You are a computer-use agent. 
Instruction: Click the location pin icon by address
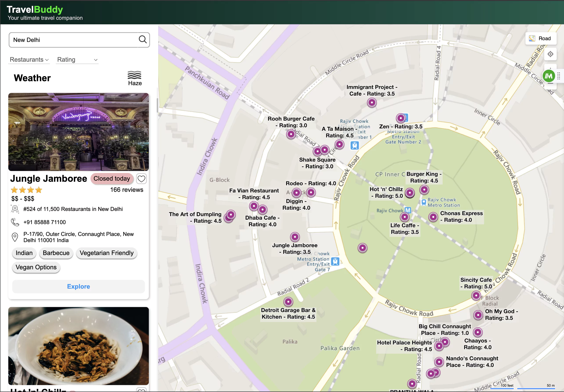(15, 237)
